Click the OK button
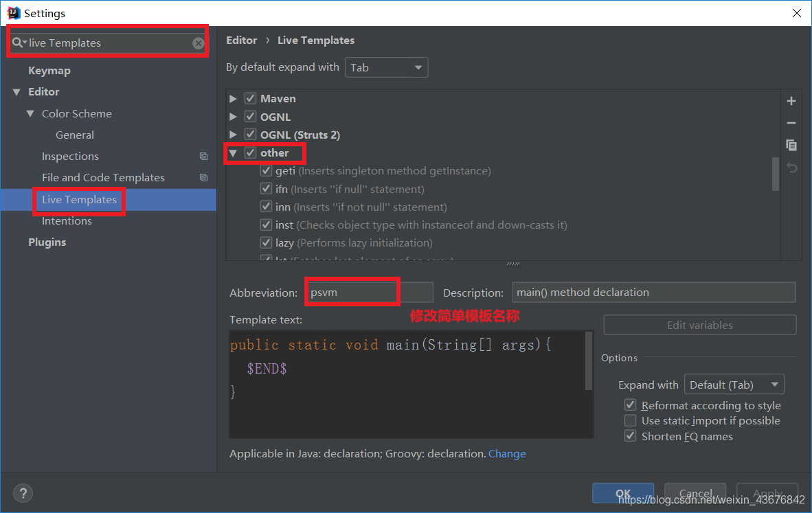The image size is (812, 513). click(623, 493)
